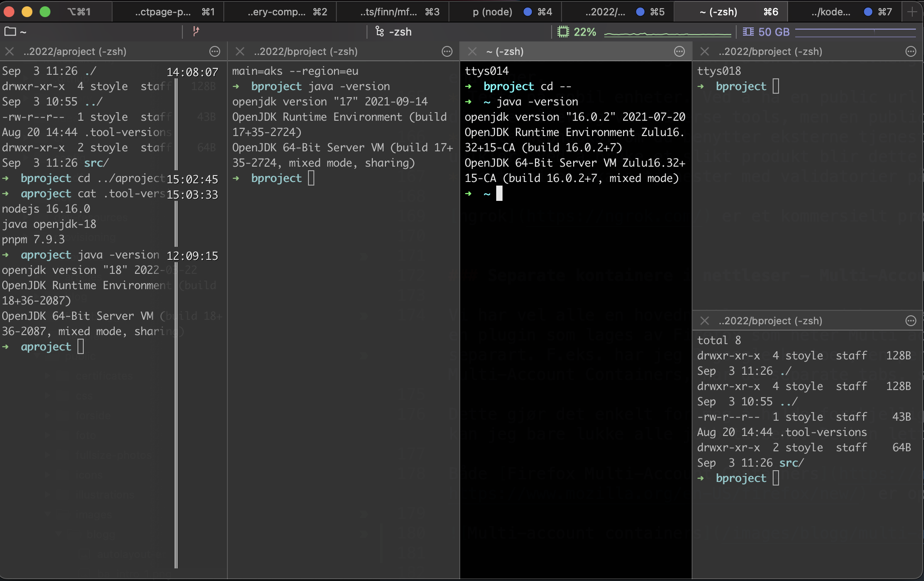The width and height of the screenshot is (924, 581).
Task: Click the folder icon showing current directory ~
Action: click(x=9, y=32)
